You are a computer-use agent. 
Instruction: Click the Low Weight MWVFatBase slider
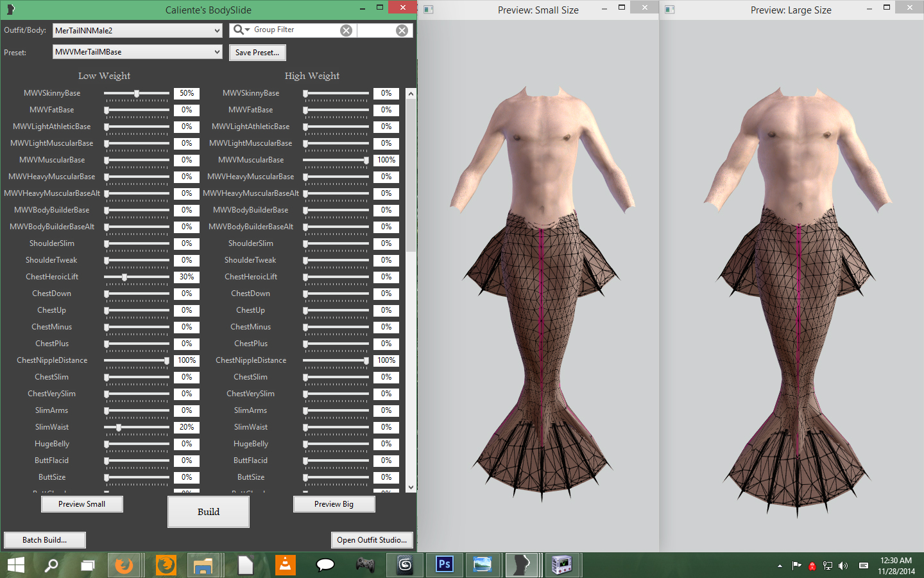137,110
